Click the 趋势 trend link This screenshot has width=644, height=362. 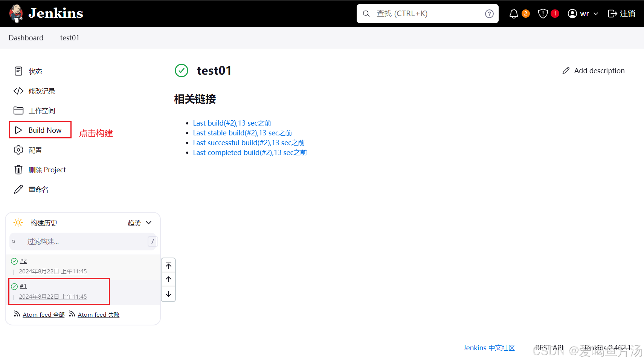[134, 223]
